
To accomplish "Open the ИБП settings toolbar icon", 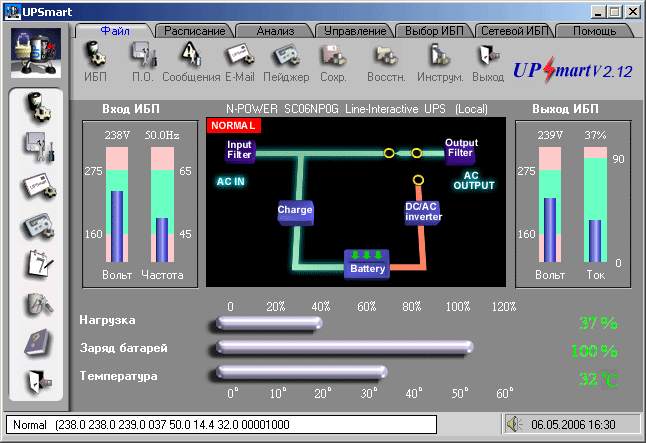I will tap(96, 61).
